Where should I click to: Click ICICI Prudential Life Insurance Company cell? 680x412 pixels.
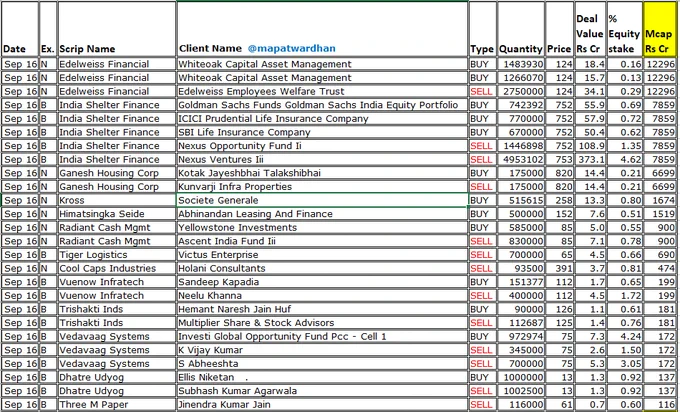pos(322,119)
